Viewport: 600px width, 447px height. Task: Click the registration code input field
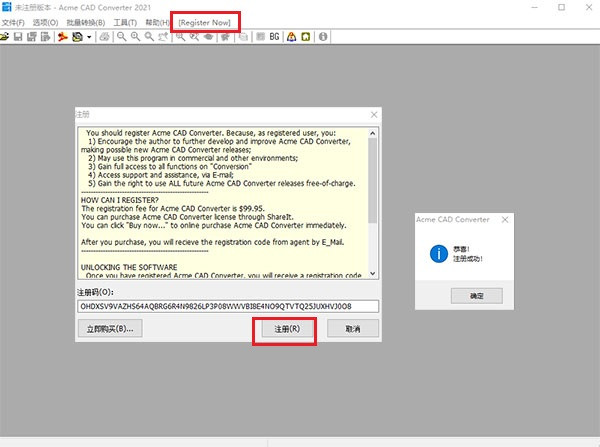coord(228,306)
